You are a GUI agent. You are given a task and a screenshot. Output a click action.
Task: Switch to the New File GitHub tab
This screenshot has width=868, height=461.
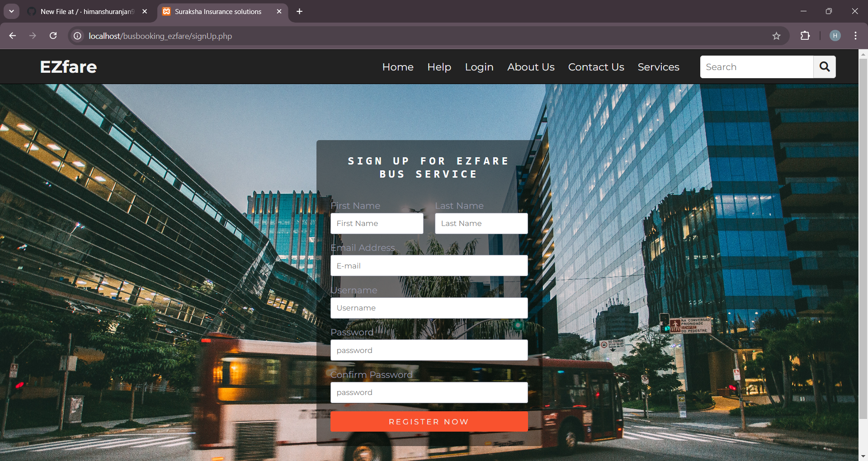coord(87,11)
